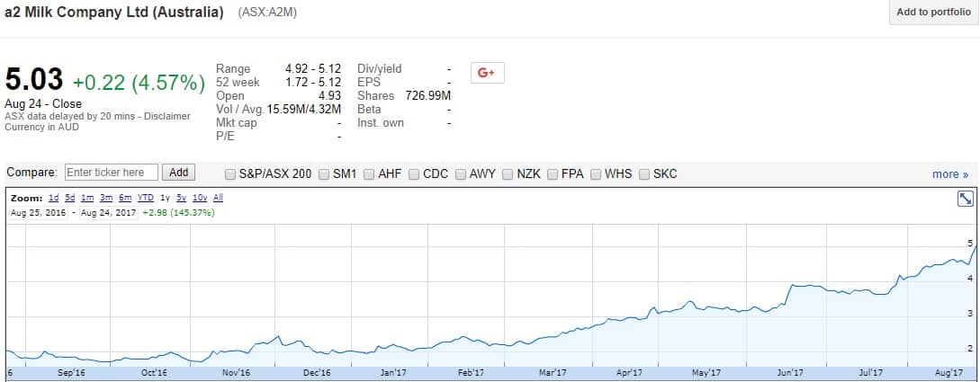Select 3m zoom option
The width and height of the screenshot is (980, 382).
[105, 198]
